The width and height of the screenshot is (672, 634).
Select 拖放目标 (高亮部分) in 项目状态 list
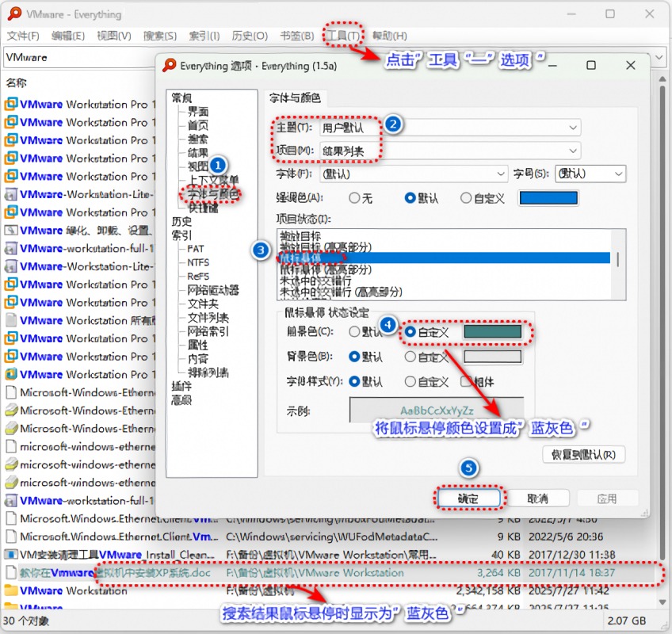[x=326, y=247]
